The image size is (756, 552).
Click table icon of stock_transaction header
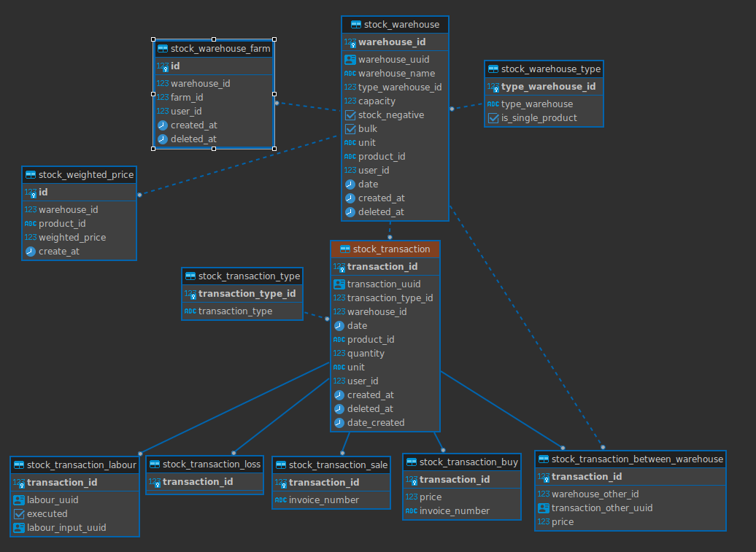pos(344,249)
